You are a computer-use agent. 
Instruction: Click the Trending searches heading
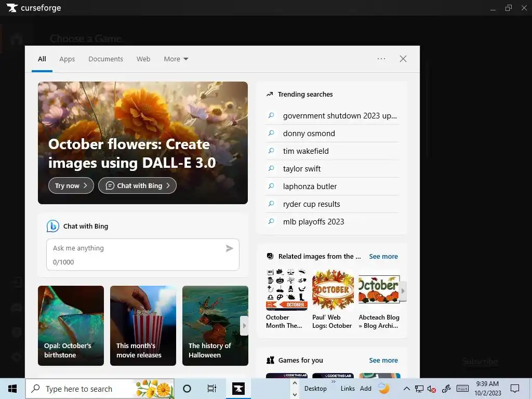(305, 95)
